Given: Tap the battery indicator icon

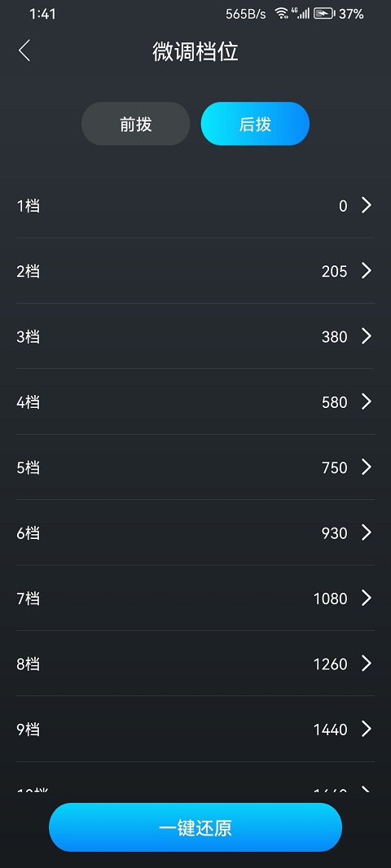Looking at the screenshot, I should 324,14.
